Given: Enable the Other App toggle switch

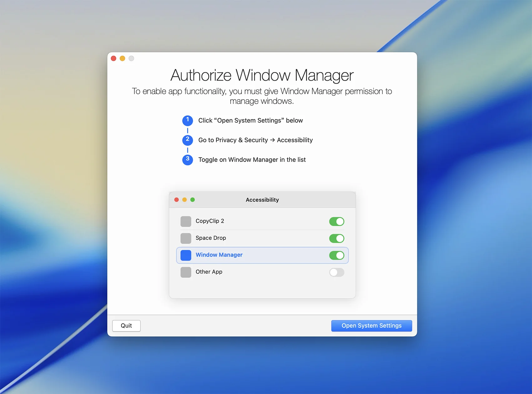Looking at the screenshot, I should point(336,272).
